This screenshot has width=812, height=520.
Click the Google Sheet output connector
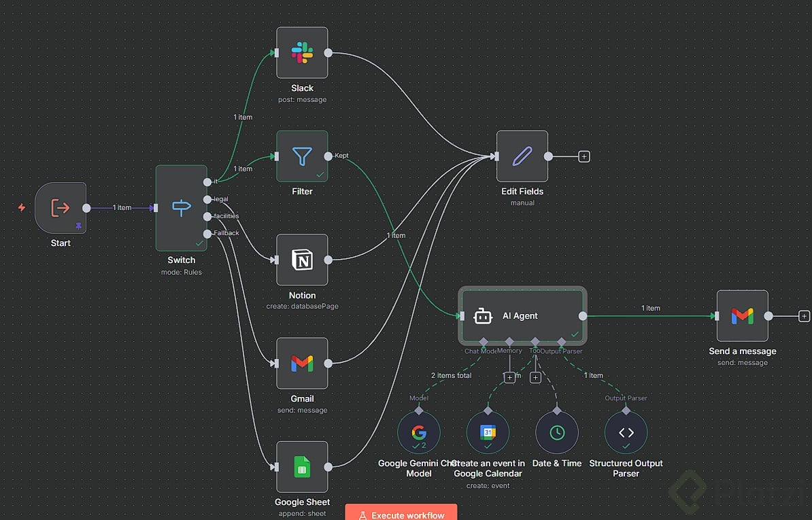pos(328,467)
